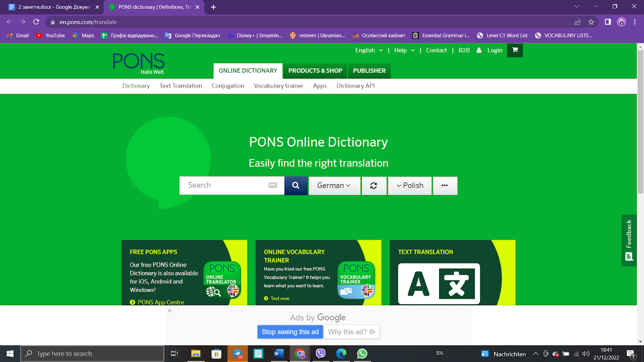Click the B2B link
This screenshot has width=644, height=362.
(x=464, y=50)
